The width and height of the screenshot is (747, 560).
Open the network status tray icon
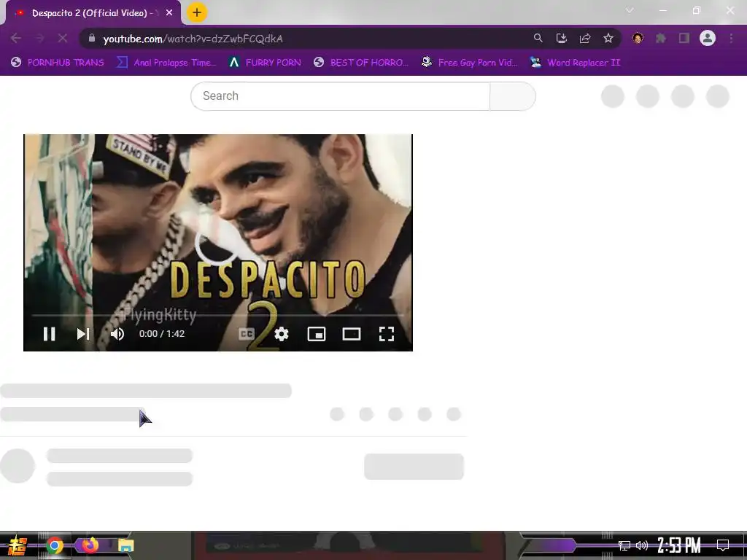point(624,545)
